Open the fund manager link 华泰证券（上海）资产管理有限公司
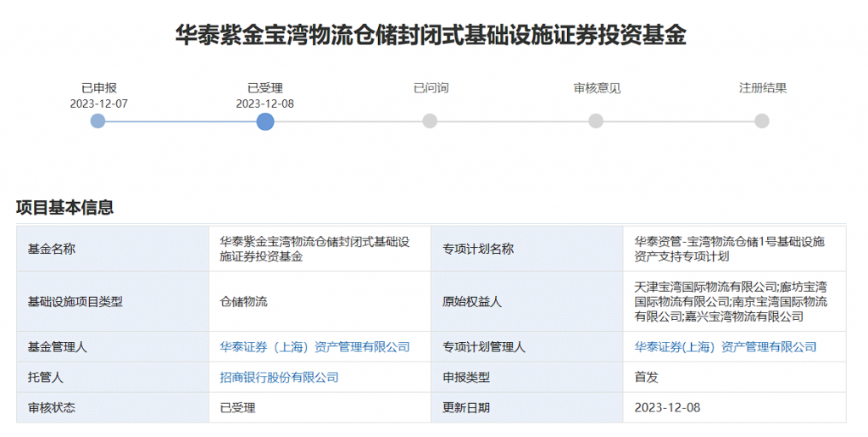868x437 pixels. click(314, 347)
